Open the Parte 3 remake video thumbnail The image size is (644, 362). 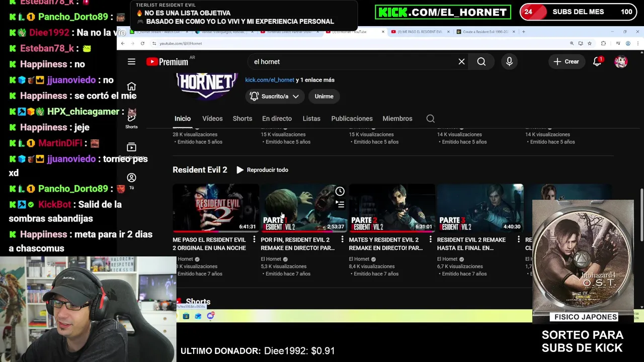click(480, 208)
